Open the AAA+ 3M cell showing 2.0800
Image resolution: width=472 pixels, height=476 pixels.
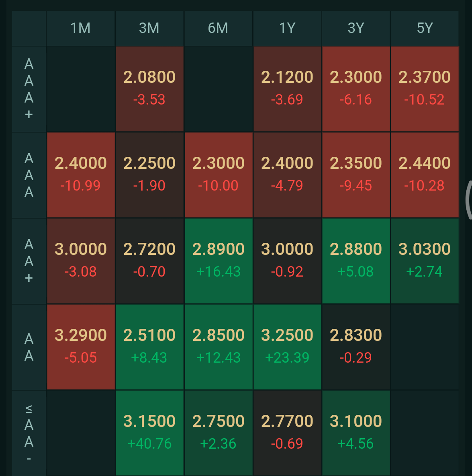click(x=149, y=89)
